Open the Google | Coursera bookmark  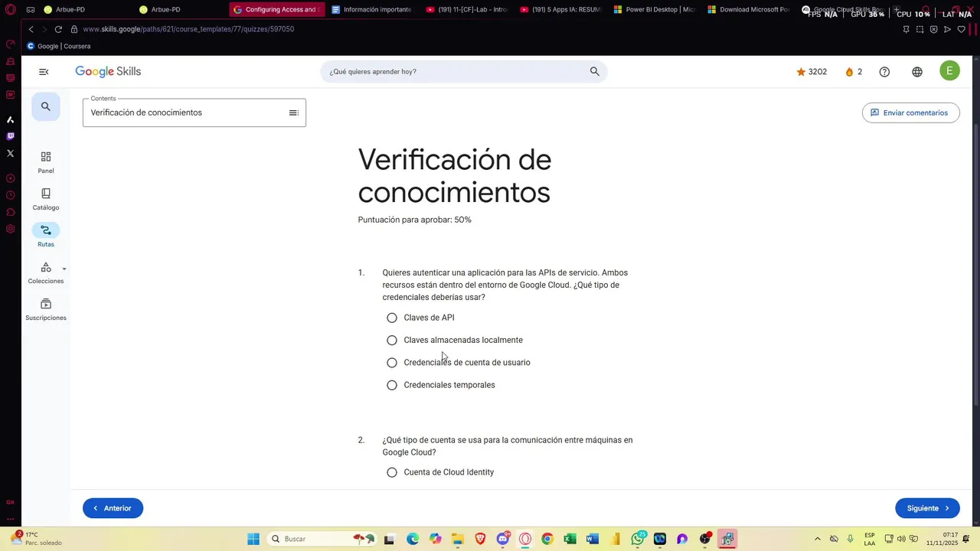[59, 46]
